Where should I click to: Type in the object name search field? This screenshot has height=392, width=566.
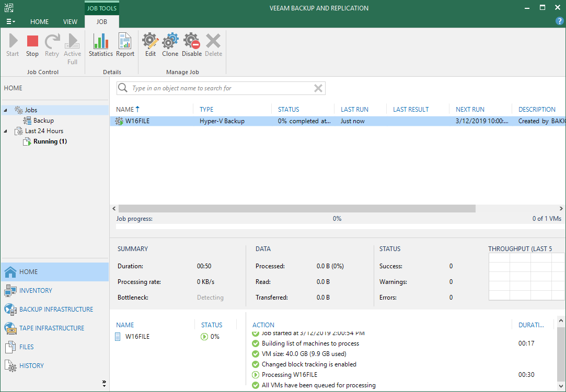[x=221, y=88]
